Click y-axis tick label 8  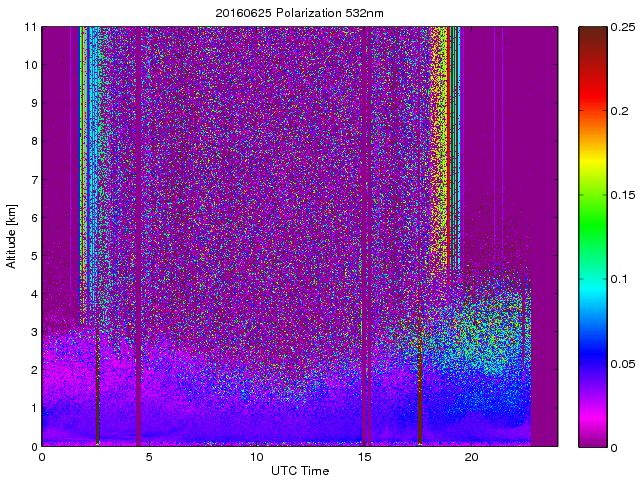pos(33,141)
